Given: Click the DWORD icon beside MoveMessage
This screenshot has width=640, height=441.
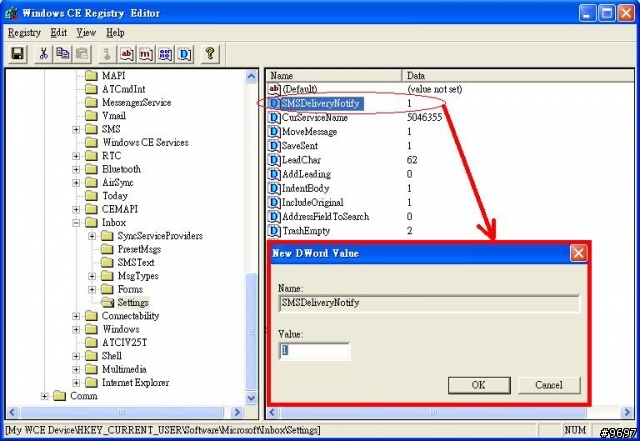Looking at the screenshot, I should [274, 131].
